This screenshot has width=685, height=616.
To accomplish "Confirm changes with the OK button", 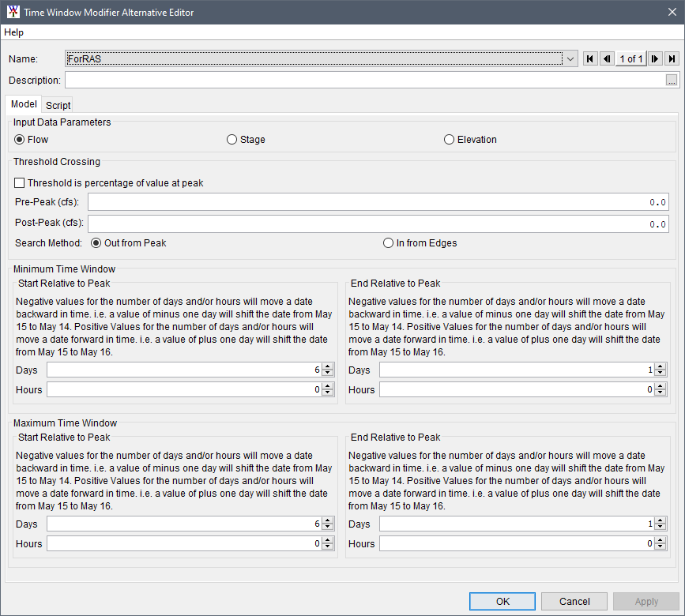I will click(502, 601).
